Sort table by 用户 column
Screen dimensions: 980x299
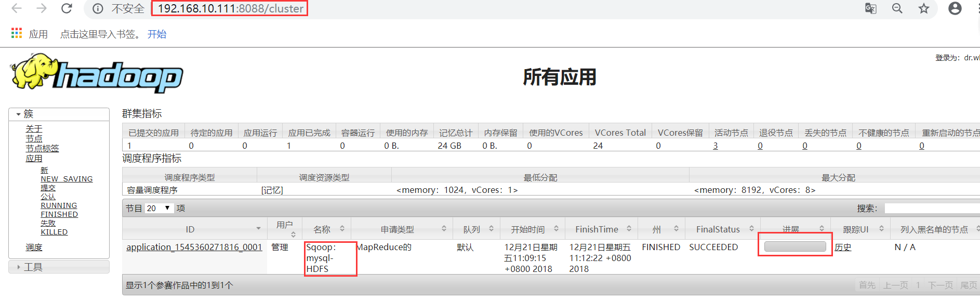tap(285, 229)
